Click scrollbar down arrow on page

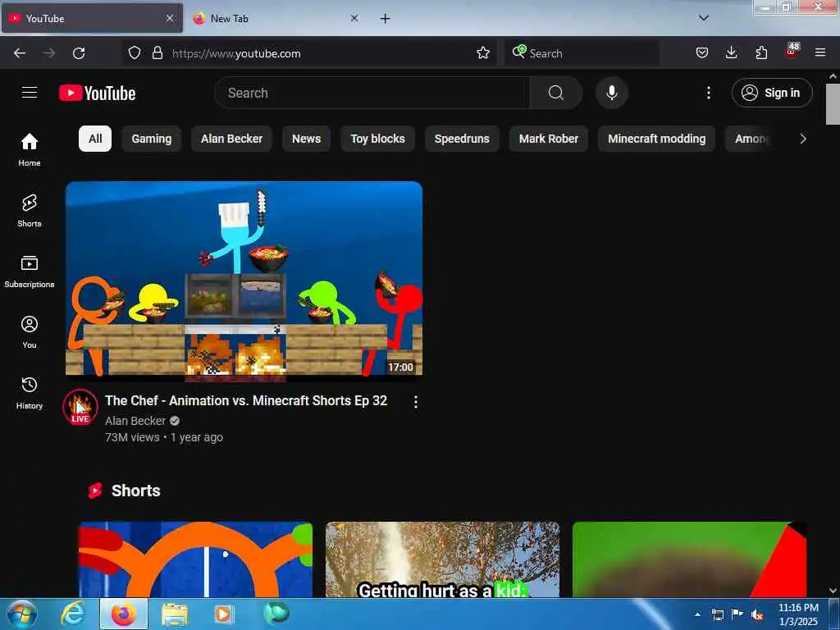point(833,591)
